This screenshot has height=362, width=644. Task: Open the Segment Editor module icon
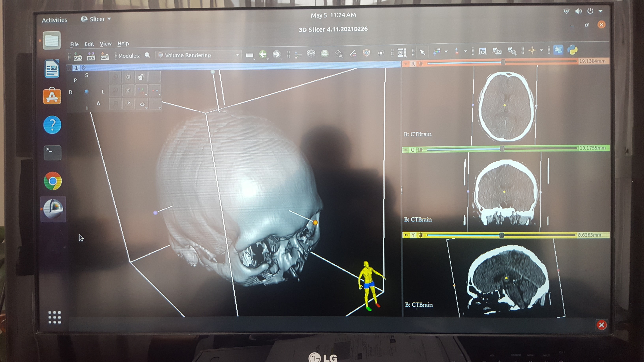367,53
